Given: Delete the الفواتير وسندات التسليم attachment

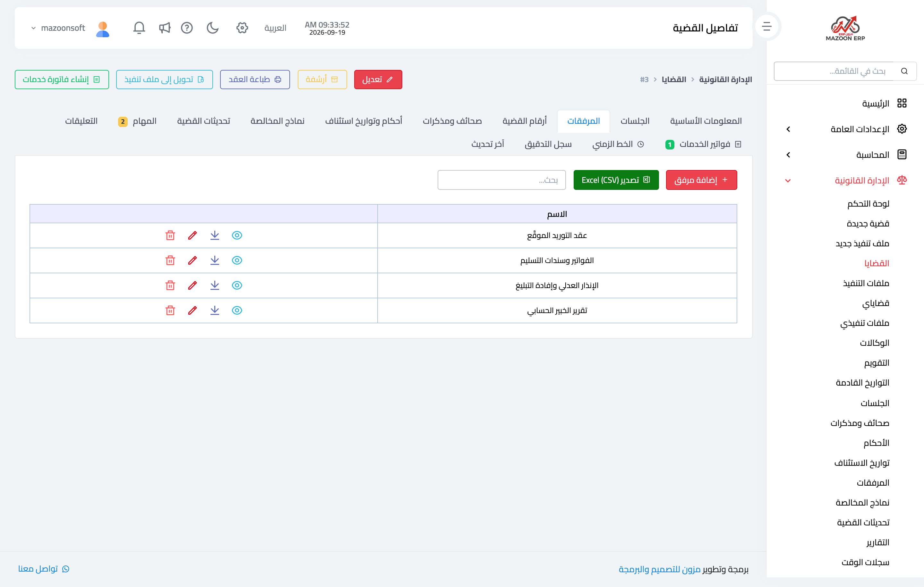Looking at the screenshot, I should pos(170,260).
